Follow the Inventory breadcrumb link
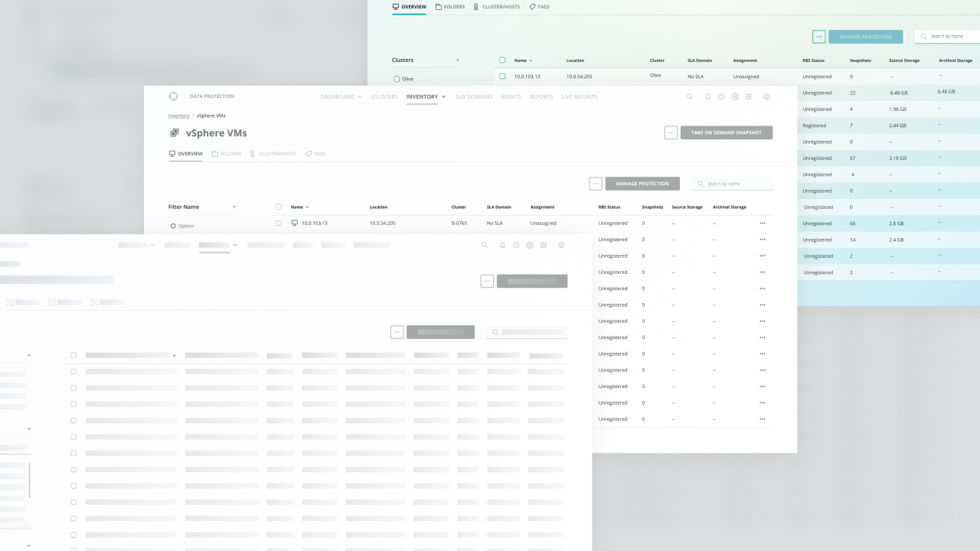 pyautogui.click(x=178, y=116)
